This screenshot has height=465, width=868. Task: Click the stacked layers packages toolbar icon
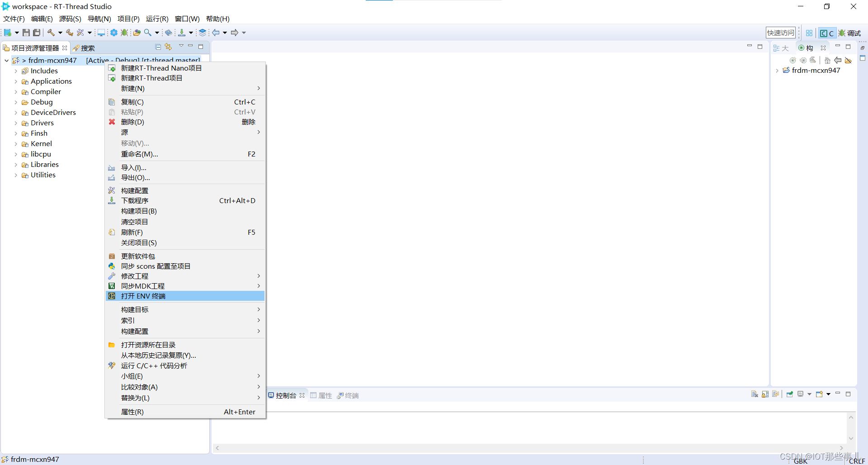[x=203, y=33]
